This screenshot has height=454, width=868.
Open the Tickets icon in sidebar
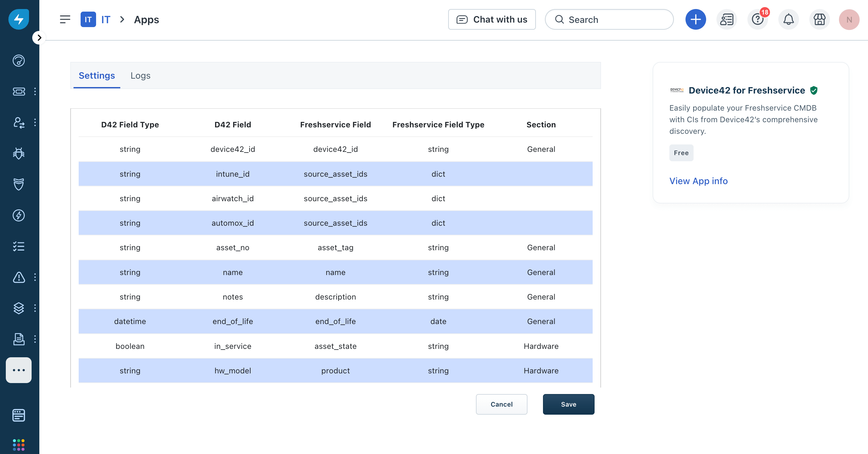(x=18, y=91)
